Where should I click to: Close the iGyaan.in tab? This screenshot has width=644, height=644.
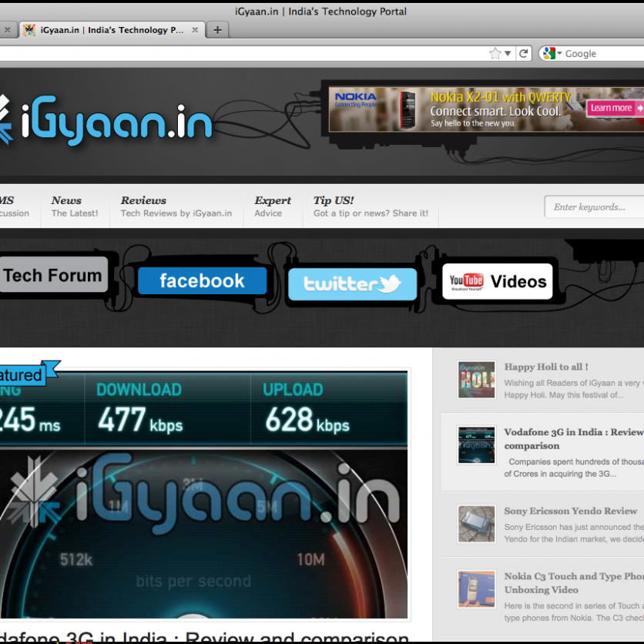pos(195,30)
